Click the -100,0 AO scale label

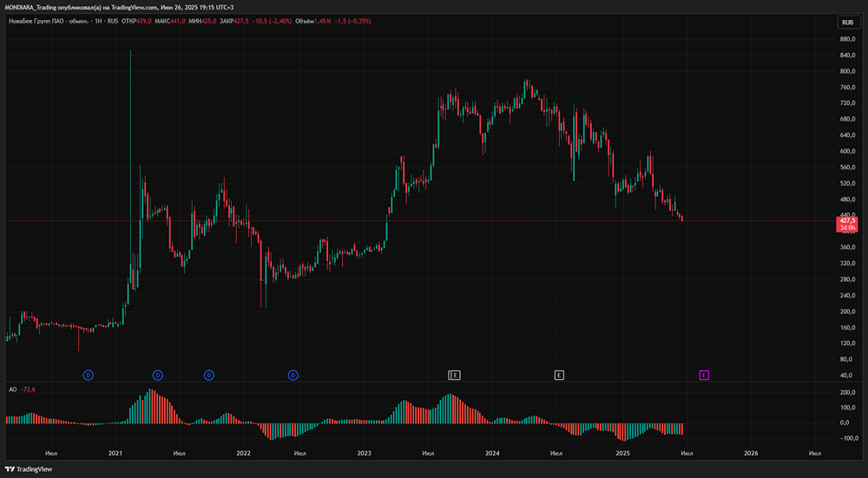(848, 438)
